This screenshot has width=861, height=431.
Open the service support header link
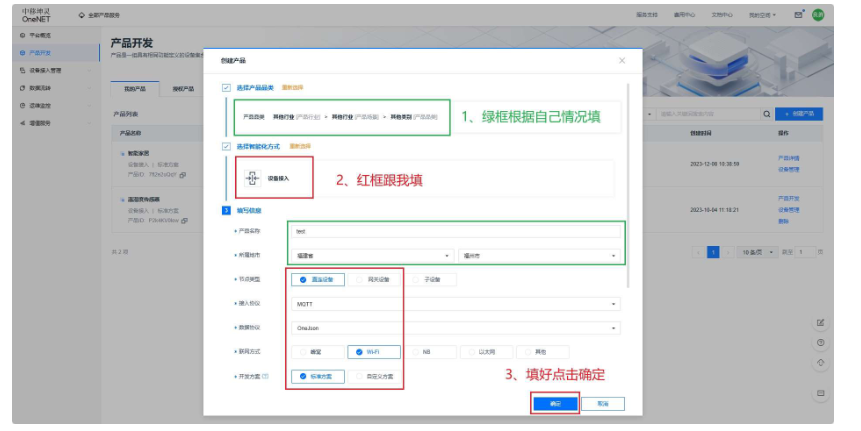[647, 15]
